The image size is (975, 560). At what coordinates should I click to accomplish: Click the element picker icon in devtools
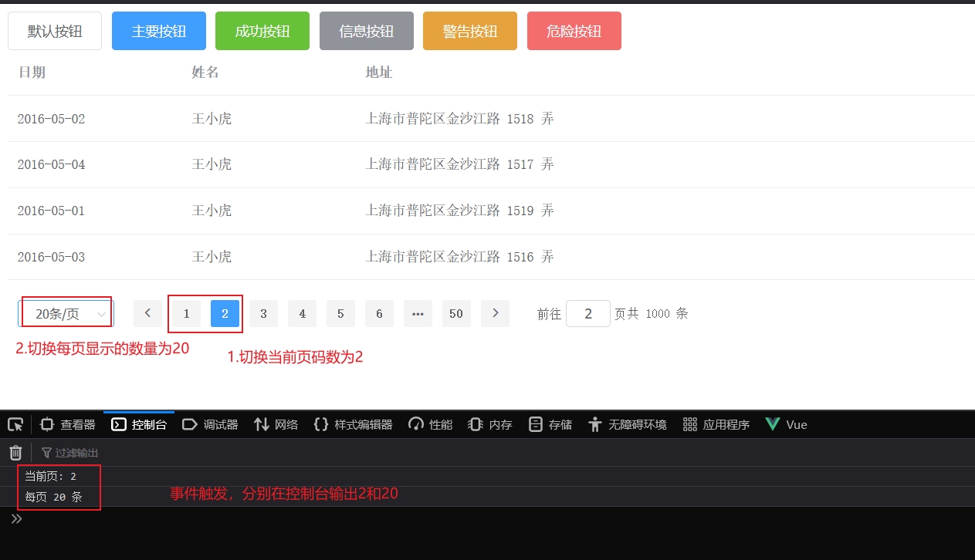tap(15, 424)
